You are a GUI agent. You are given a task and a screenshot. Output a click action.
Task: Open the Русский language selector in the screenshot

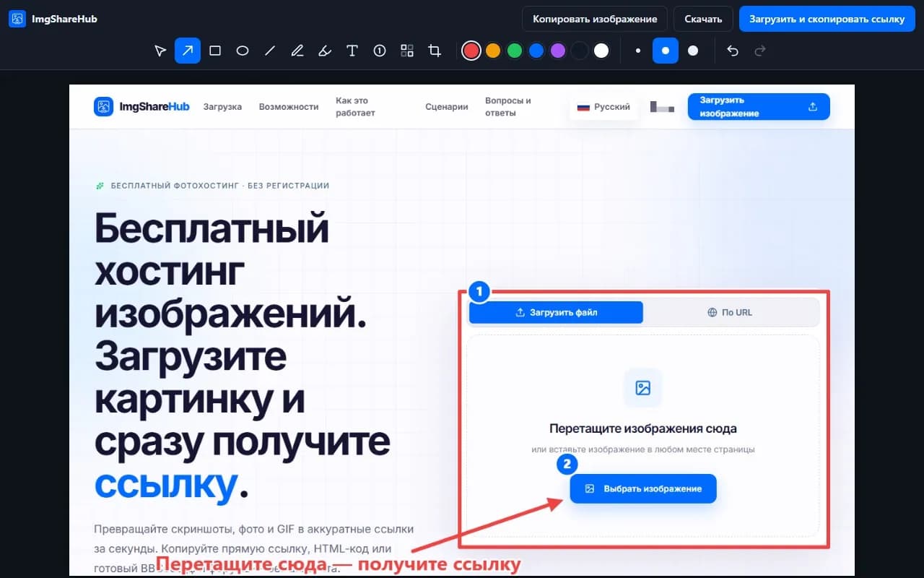pyautogui.click(x=603, y=107)
